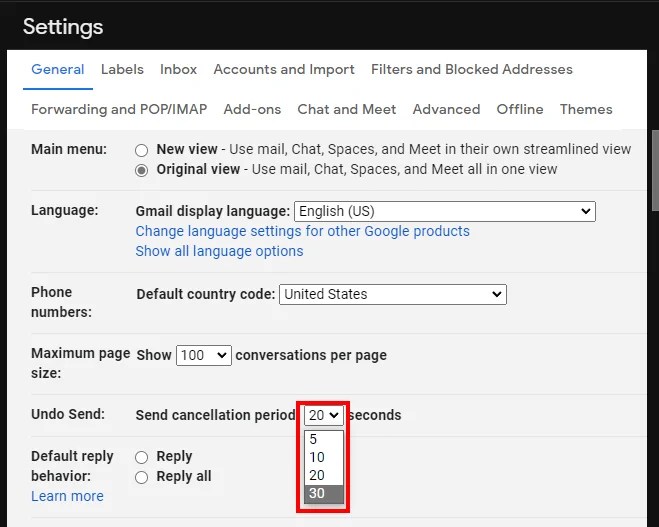
Task: Click the Send cancellation period dropdown
Action: click(x=324, y=415)
